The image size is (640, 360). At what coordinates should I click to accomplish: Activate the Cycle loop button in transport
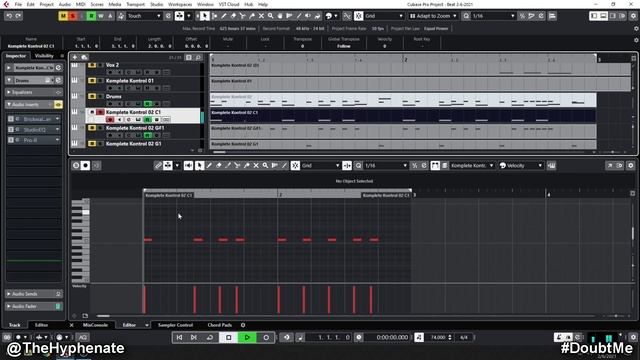click(210, 337)
